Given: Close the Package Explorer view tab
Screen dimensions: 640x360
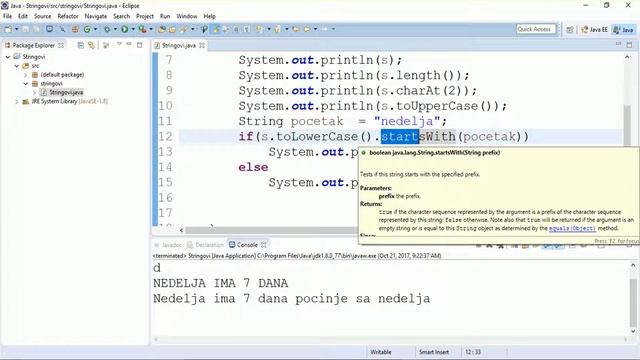Looking at the screenshot, I should click(x=61, y=45).
